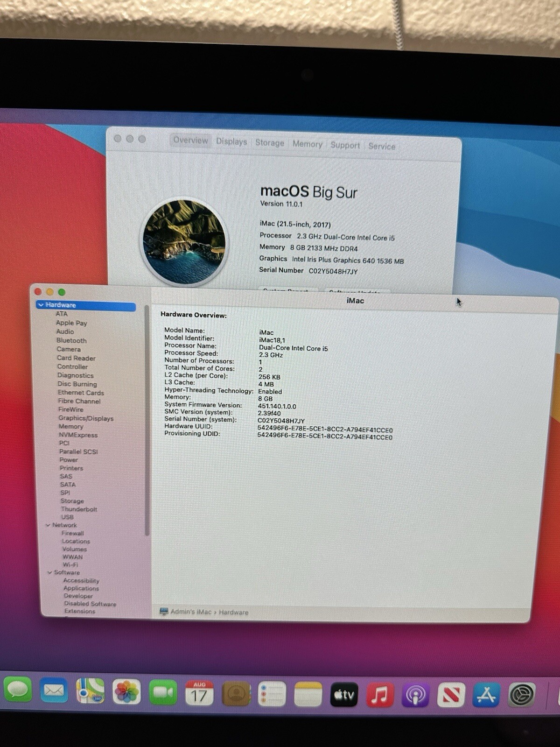Select Camera in the sidebar
Viewport: 560px width, 747px height.
(x=69, y=349)
